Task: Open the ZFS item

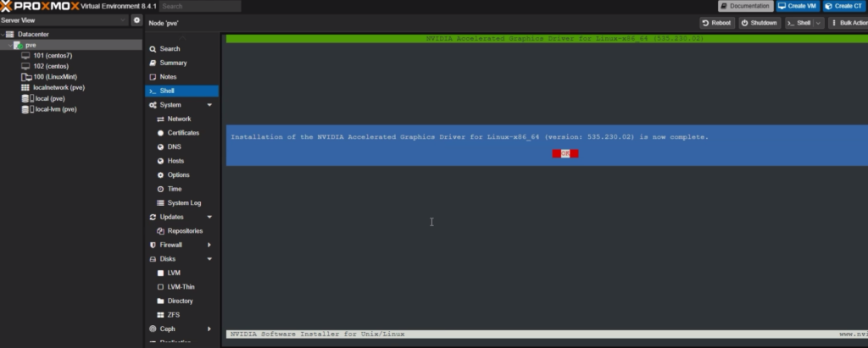Action: tap(173, 315)
